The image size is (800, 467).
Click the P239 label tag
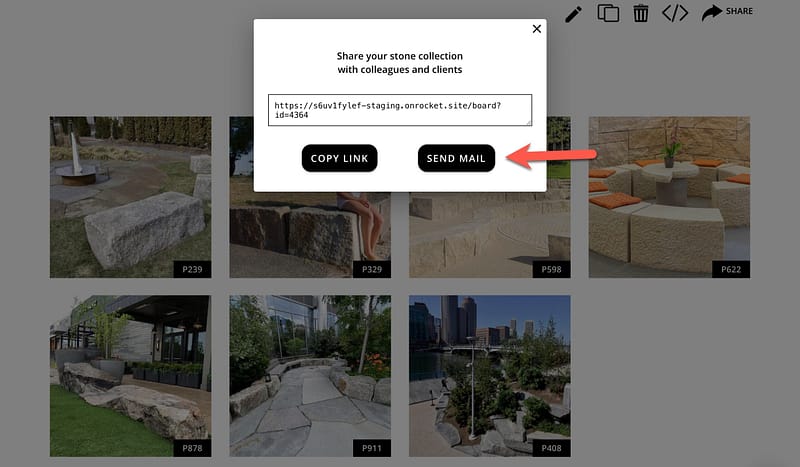click(x=191, y=269)
